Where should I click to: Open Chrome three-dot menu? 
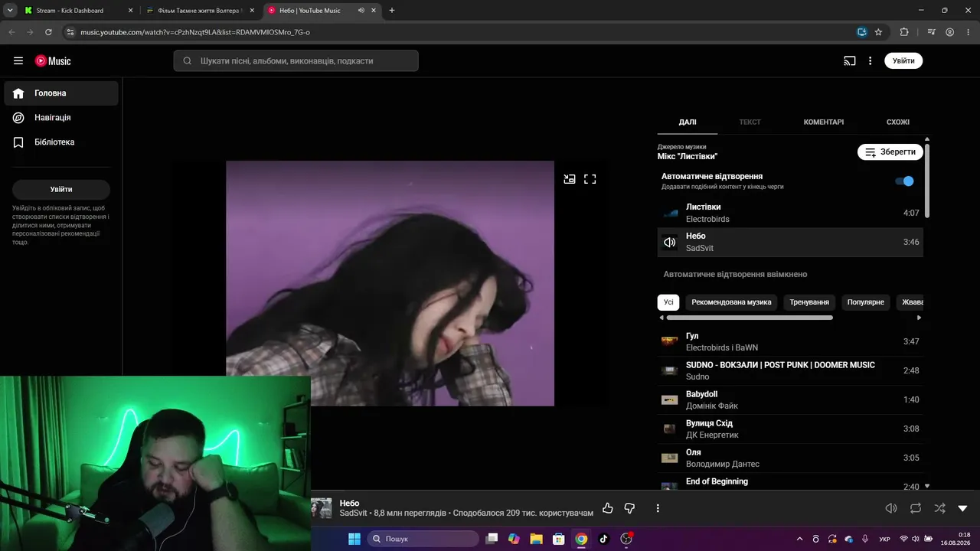point(968,32)
